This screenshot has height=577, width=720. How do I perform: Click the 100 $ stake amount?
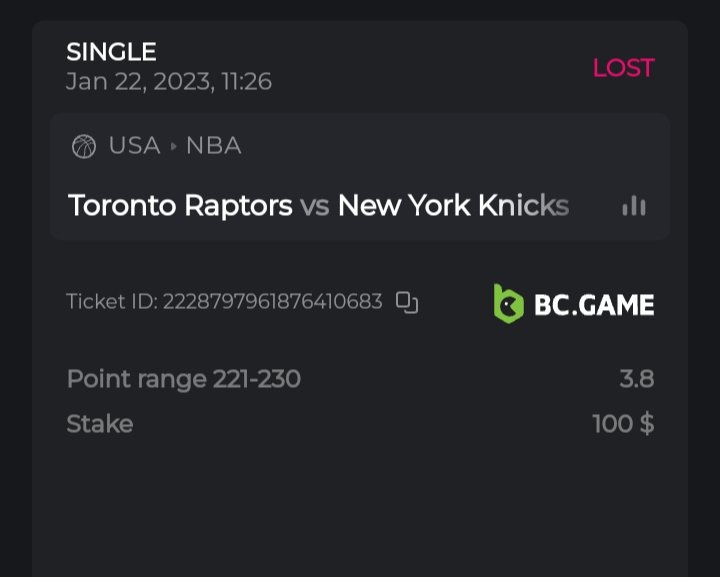coord(623,424)
